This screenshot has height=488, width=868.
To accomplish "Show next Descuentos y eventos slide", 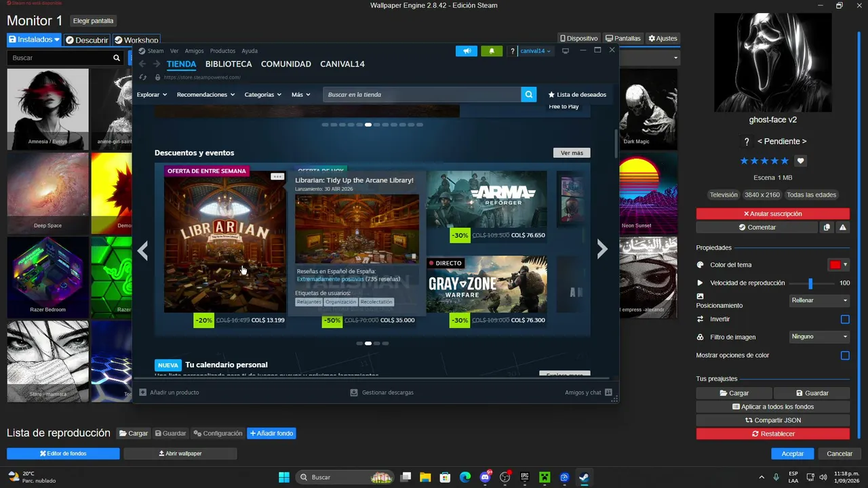I will point(602,250).
